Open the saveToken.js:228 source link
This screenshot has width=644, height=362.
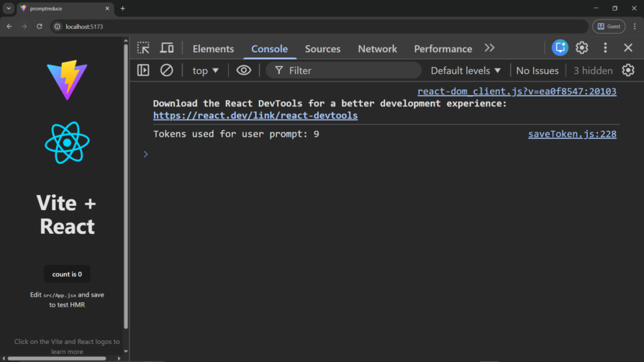571,134
